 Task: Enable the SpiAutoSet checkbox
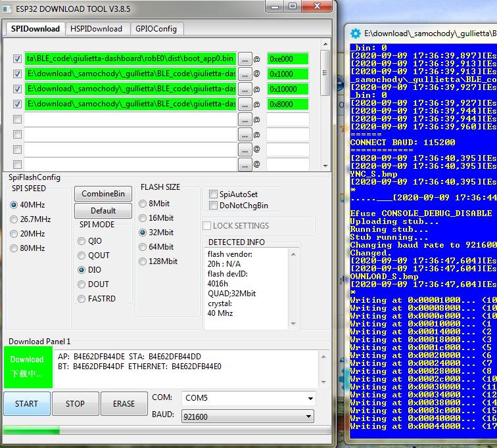pos(213,194)
